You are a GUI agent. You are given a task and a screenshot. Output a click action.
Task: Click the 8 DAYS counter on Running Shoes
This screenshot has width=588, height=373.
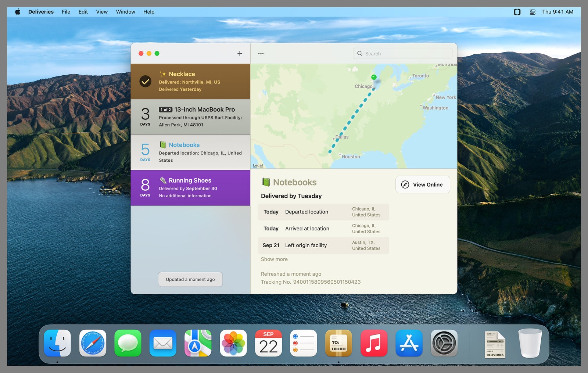[145, 187]
